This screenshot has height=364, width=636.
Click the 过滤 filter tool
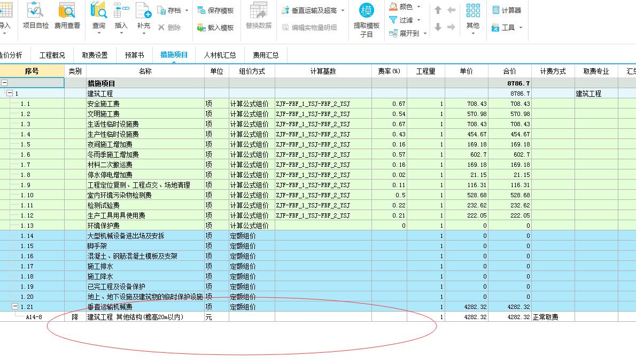(401, 20)
